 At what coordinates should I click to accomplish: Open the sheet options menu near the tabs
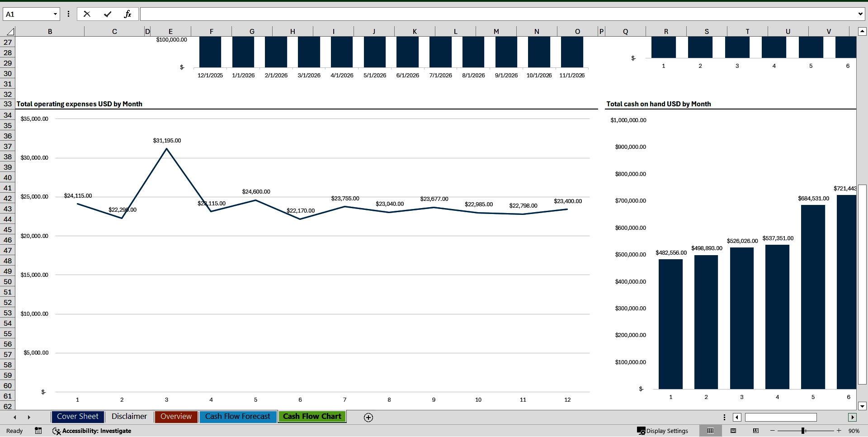(x=724, y=417)
